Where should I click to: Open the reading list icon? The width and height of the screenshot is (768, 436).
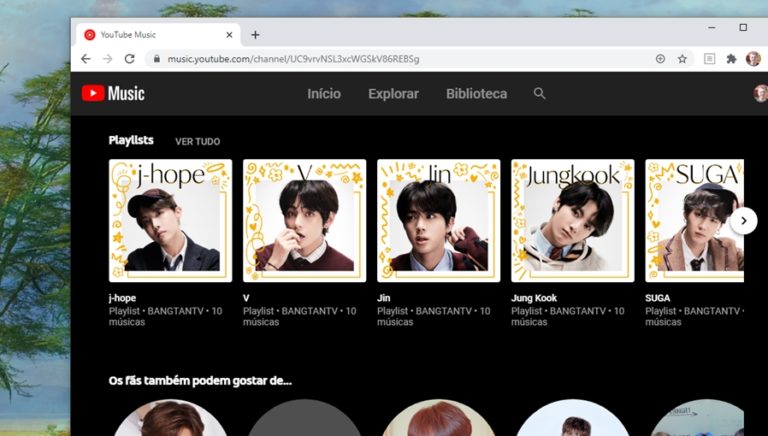[x=709, y=59]
